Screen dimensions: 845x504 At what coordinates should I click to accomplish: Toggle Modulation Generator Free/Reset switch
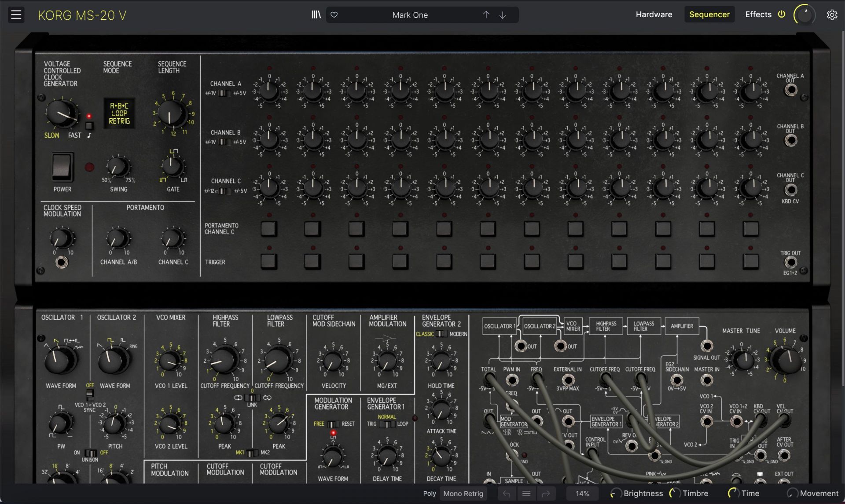coord(333,424)
